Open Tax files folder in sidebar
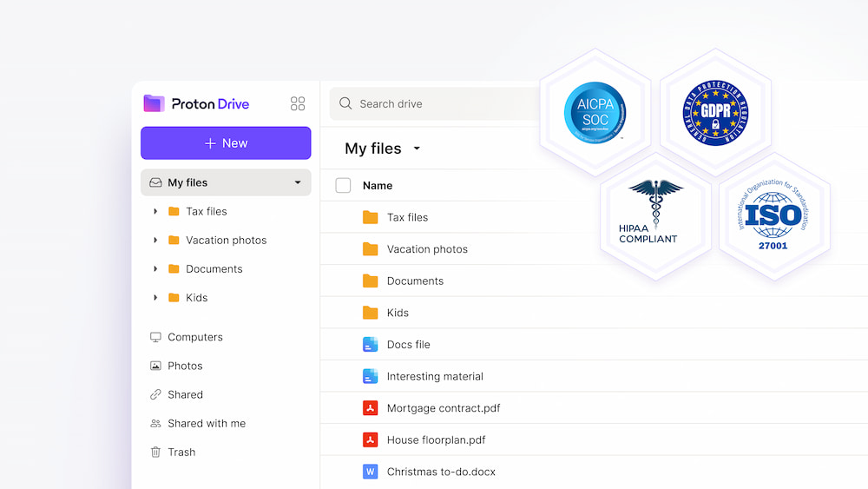868x489 pixels. click(207, 211)
